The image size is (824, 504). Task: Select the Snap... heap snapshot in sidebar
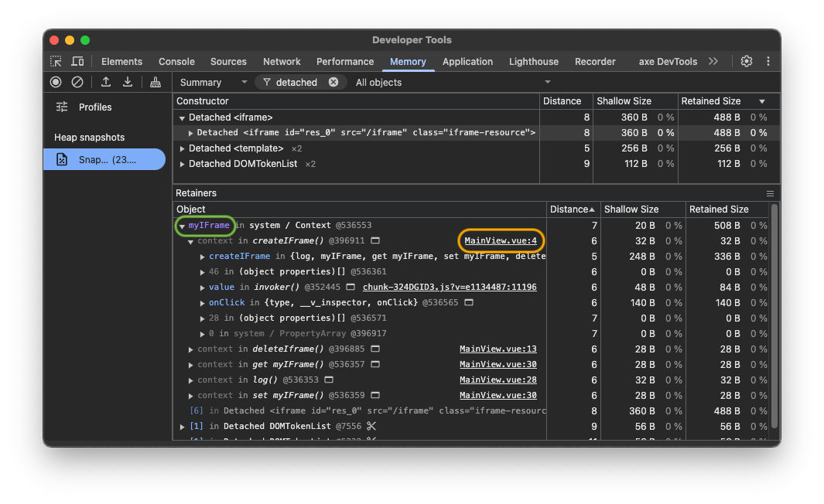tap(104, 159)
